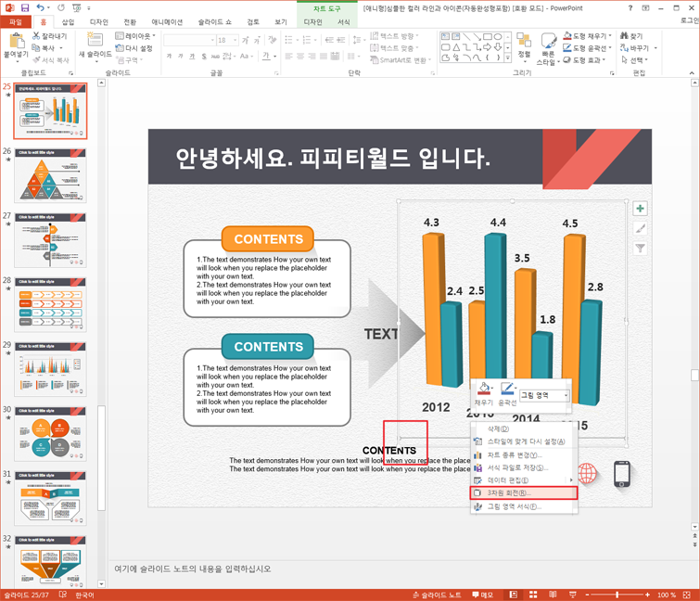Click the Redo icon in quick access toolbar
Viewport: 700px width, 601px height.
[61, 7]
